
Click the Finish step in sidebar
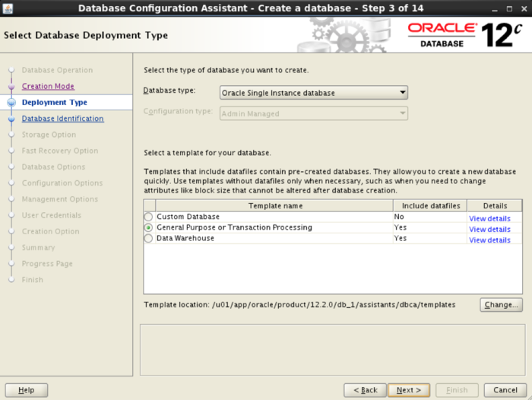click(33, 280)
